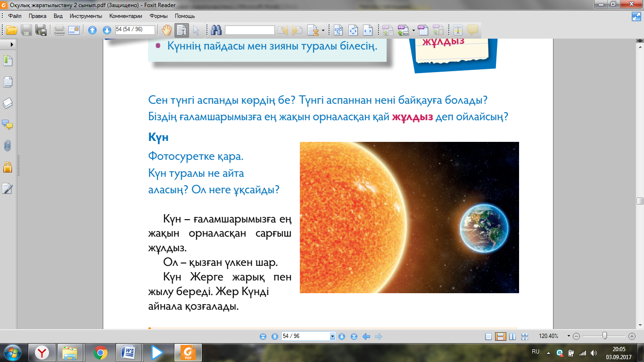Set zoom to actual size 100%
The height and width of the screenshot is (362, 644).
click(339, 30)
